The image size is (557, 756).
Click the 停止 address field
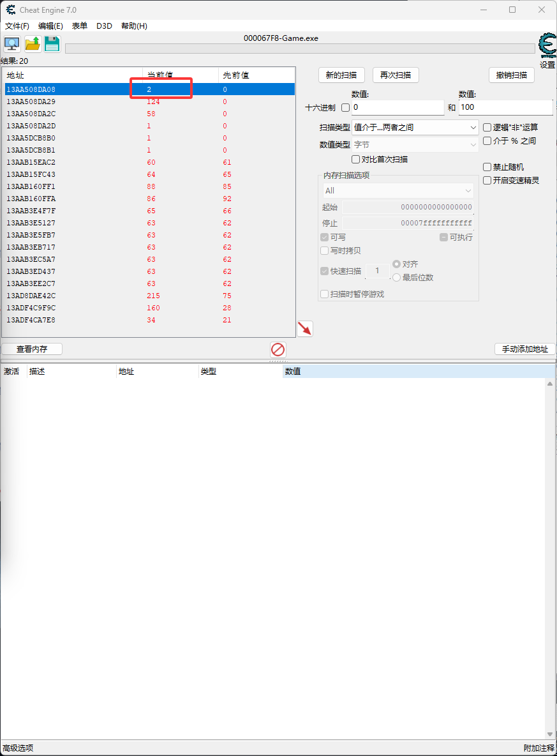pos(408,223)
